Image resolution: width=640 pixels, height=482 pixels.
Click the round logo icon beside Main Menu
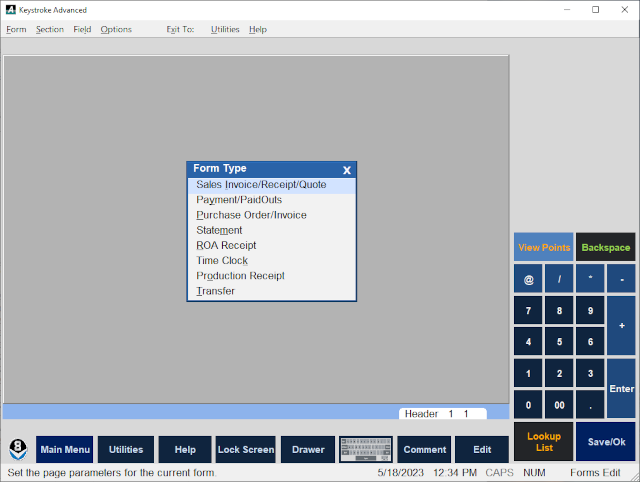18,449
